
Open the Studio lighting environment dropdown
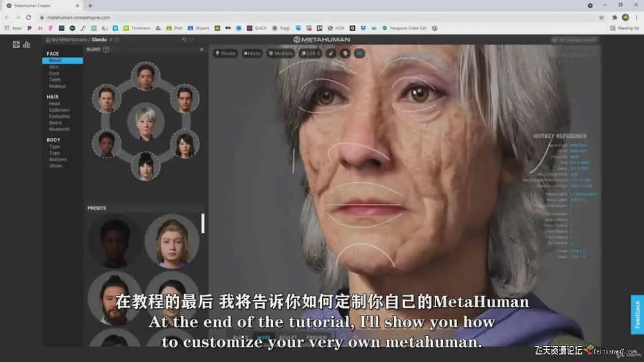pos(226,53)
